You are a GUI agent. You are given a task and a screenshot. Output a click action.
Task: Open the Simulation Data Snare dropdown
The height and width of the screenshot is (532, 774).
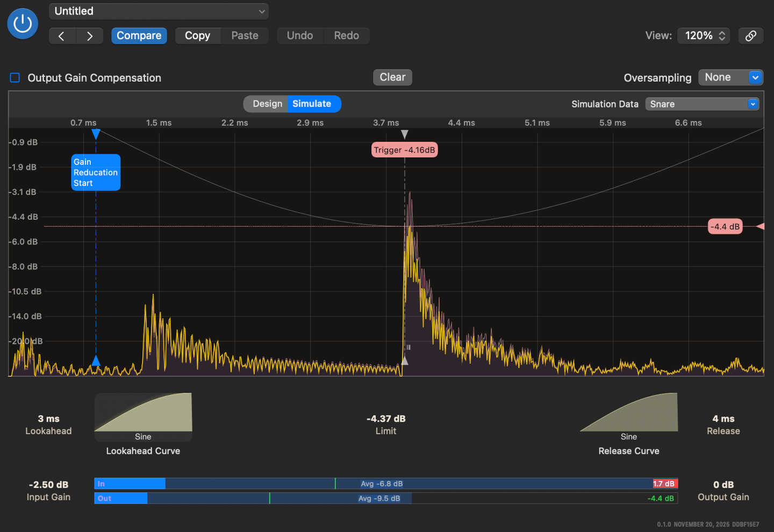pos(702,104)
